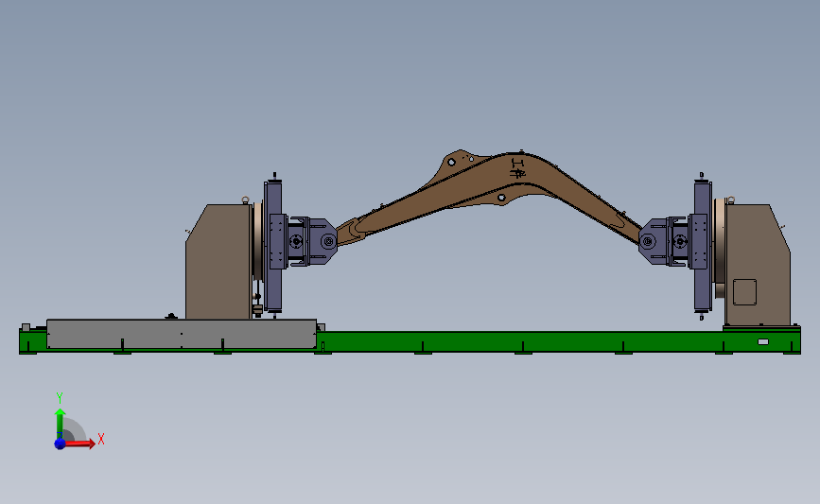Click the rectangular access panel on right housing

pyautogui.click(x=744, y=292)
